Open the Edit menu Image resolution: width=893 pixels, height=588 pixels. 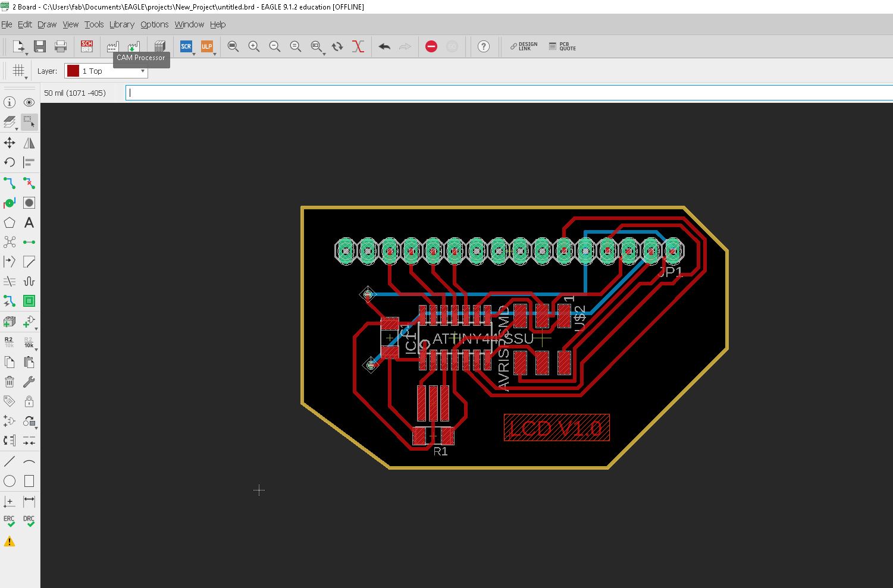pos(25,24)
